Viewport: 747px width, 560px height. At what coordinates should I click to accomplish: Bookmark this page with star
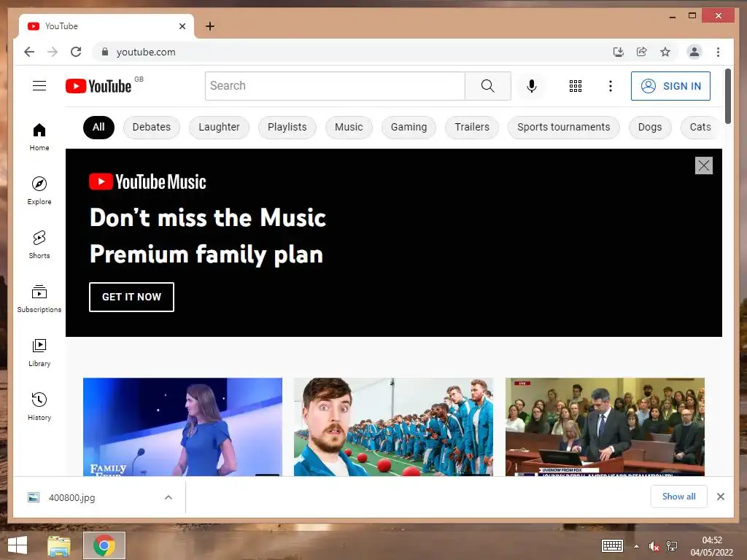[665, 52]
